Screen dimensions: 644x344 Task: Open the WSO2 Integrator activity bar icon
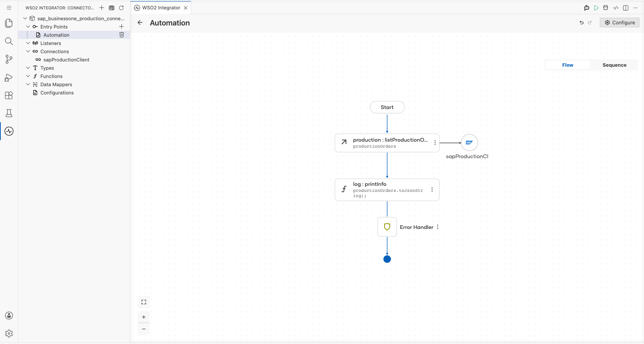pyautogui.click(x=9, y=131)
